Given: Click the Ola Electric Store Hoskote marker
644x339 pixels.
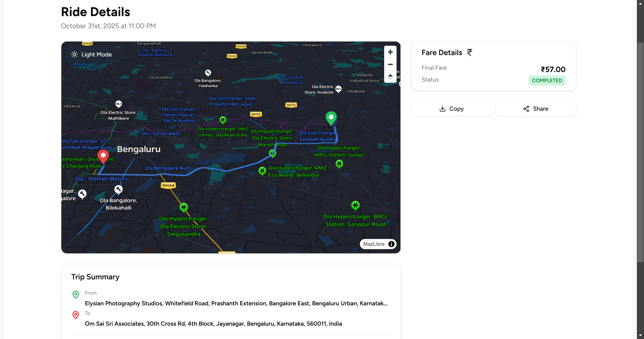Looking at the screenshot, I should (x=338, y=89).
